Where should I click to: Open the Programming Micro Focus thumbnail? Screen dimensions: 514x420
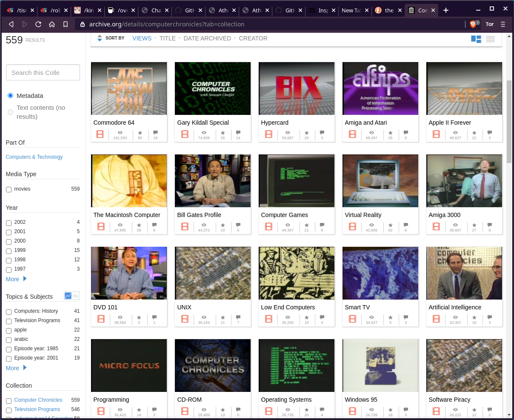click(129, 366)
